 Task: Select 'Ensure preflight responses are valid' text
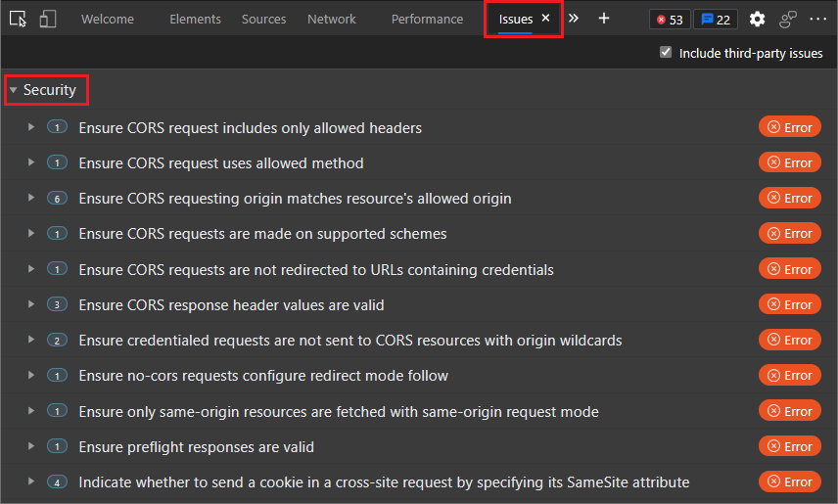[x=196, y=446]
